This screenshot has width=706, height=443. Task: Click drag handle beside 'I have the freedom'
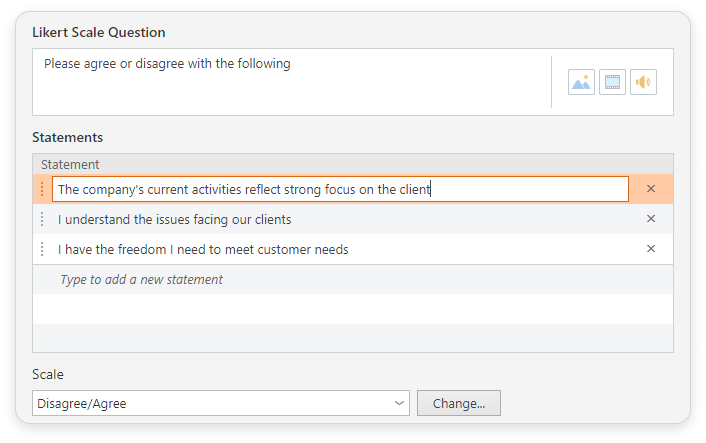42,249
